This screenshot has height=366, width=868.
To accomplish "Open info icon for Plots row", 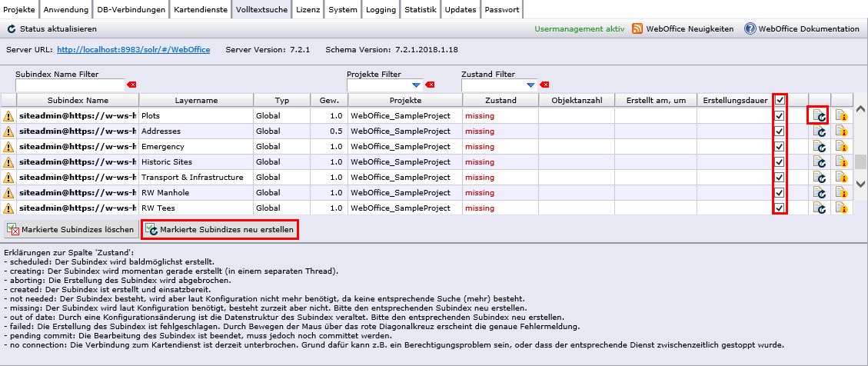I will click(x=841, y=116).
